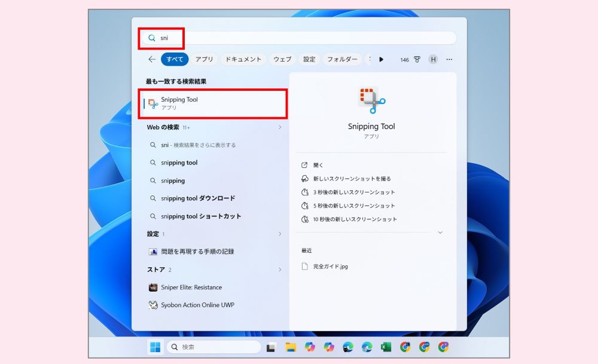
Task: Click the large Snipping Tool icon in preview pane
Action: (x=371, y=100)
